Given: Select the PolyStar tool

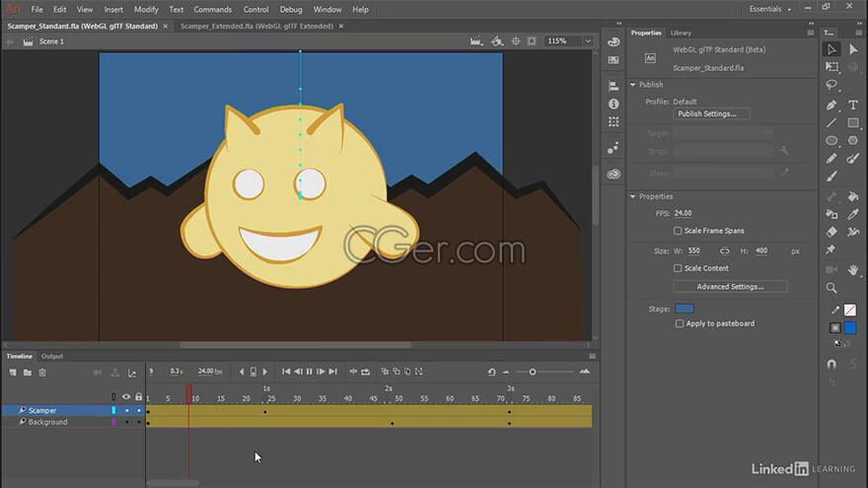Looking at the screenshot, I should [x=853, y=141].
